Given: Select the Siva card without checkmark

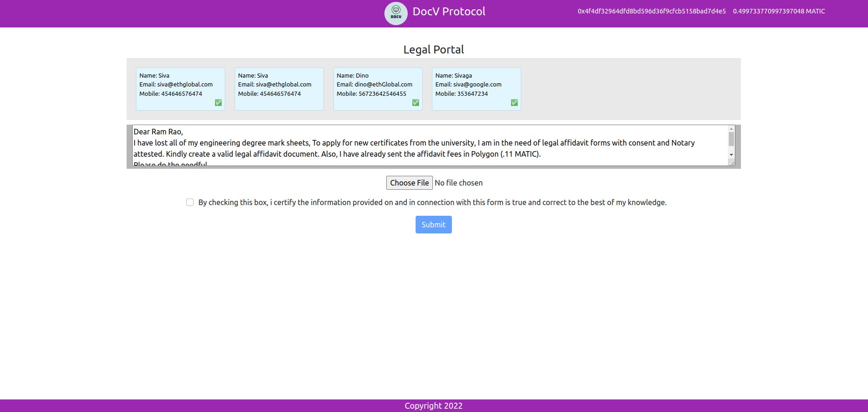Looking at the screenshot, I should (279, 89).
